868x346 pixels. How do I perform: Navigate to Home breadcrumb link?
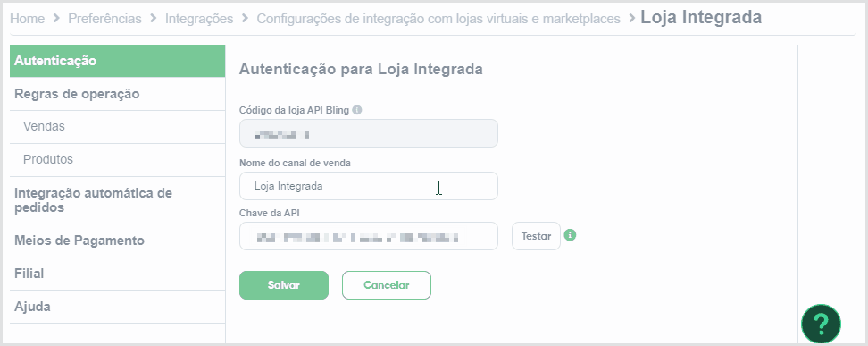(x=27, y=18)
